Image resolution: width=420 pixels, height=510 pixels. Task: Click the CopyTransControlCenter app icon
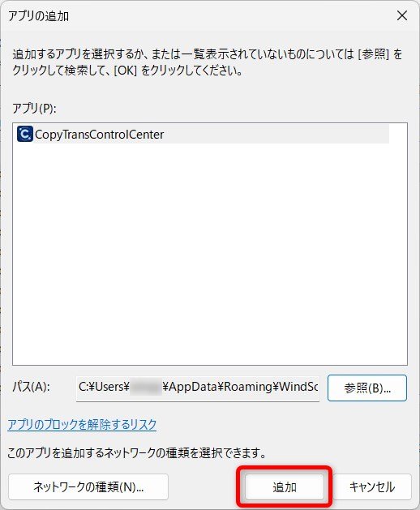[x=24, y=134]
